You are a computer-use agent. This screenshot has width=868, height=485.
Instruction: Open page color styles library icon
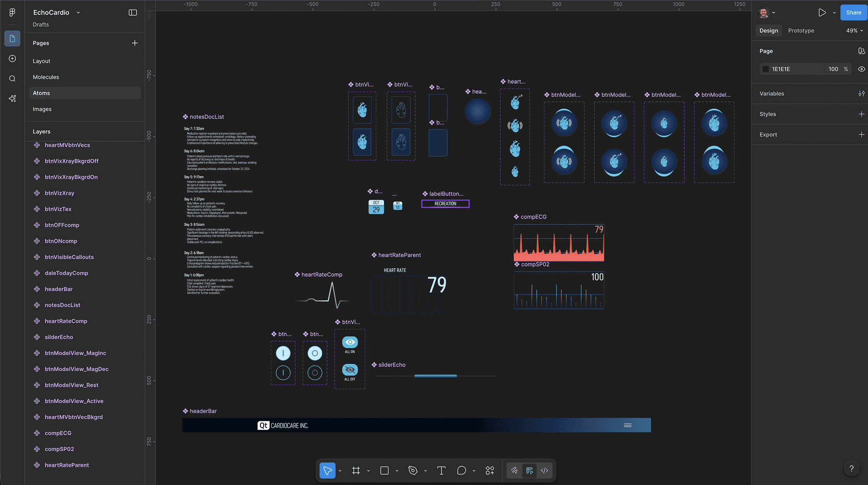tap(861, 51)
